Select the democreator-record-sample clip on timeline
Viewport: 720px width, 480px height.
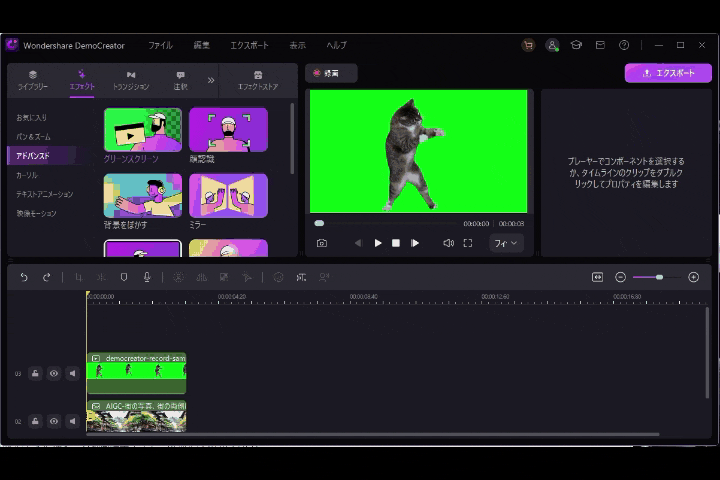coord(136,373)
